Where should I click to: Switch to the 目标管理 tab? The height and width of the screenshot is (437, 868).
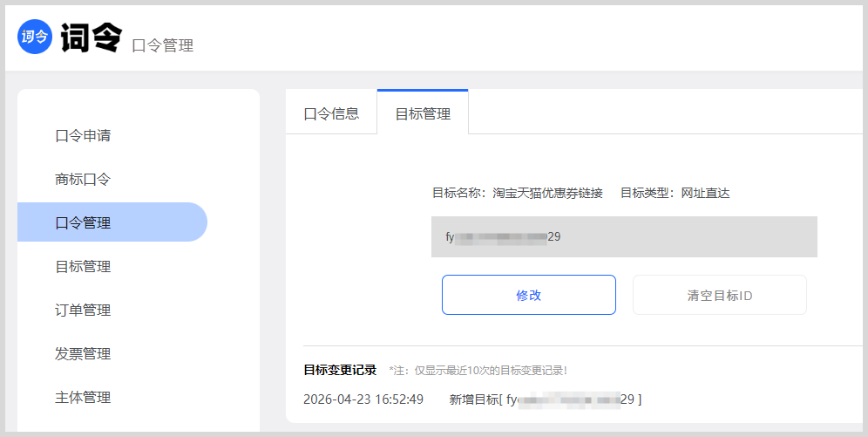tap(423, 113)
